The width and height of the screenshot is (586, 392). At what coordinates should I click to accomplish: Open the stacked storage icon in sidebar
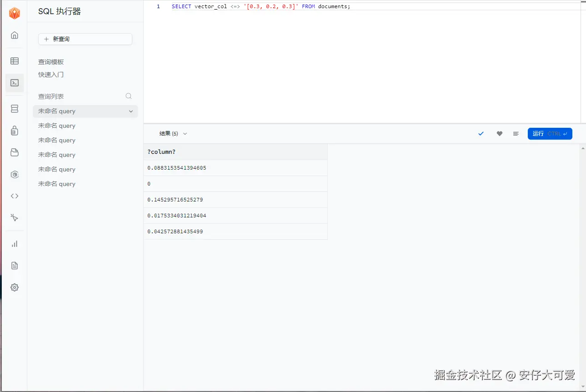[x=15, y=109]
